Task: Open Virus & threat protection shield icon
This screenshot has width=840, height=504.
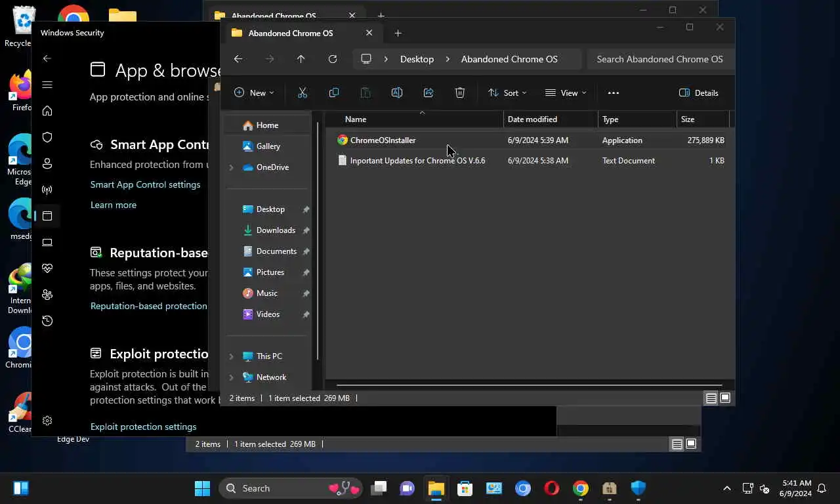Action: point(47,137)
